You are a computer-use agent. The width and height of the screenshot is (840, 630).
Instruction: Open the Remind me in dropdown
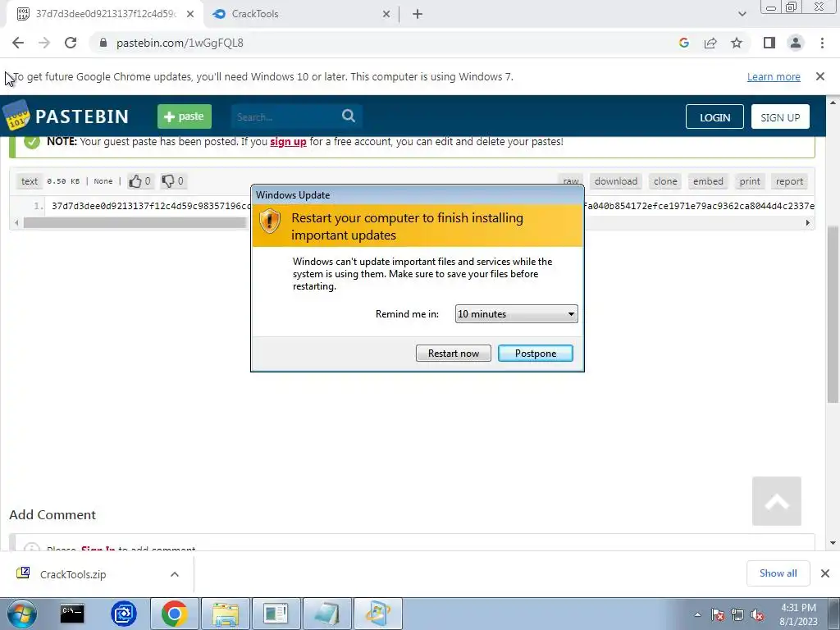(517, 314)
